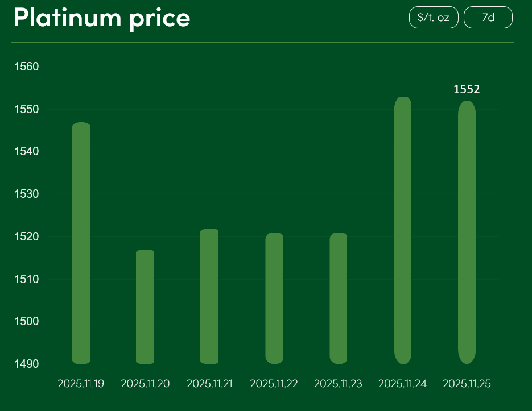Screen dimensions: 532x411
Task: Click the 2025.11.22 date label
Action: tap(274, 384)
